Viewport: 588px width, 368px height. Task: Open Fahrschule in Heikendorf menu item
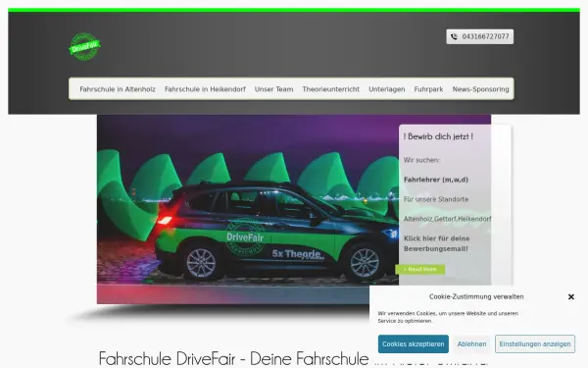tap(205, 89)
